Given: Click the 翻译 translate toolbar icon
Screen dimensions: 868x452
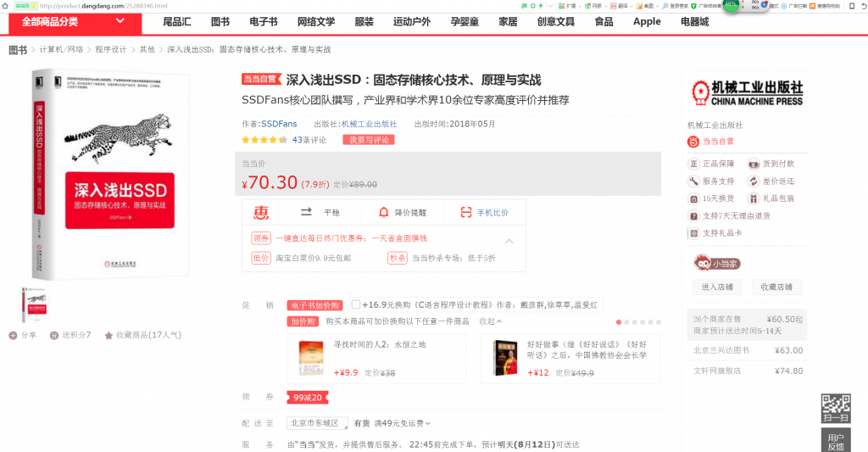Looking at the screenshot, I should click(x=614, y=6).
